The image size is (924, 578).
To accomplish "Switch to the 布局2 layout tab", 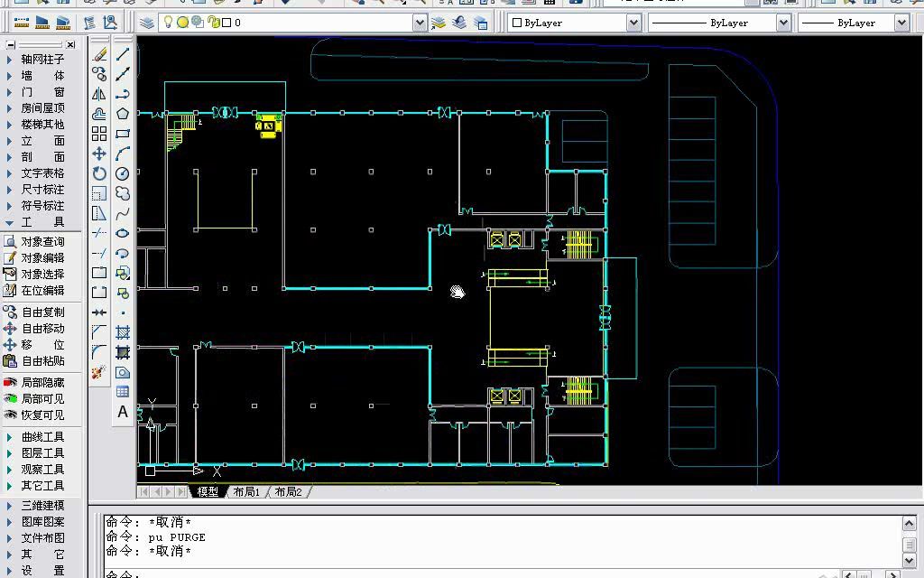I will click(x=288, y=491).
